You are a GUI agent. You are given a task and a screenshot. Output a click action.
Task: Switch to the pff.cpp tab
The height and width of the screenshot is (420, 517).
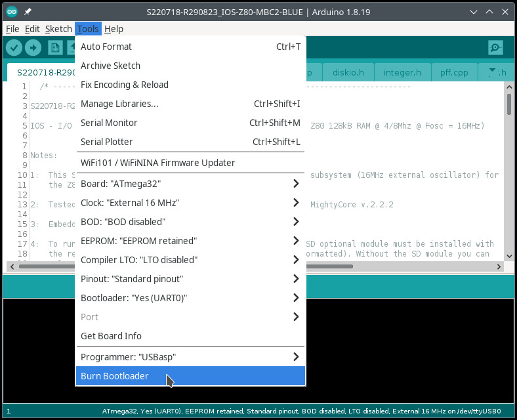pyautogui.click(x=454, y=72)
